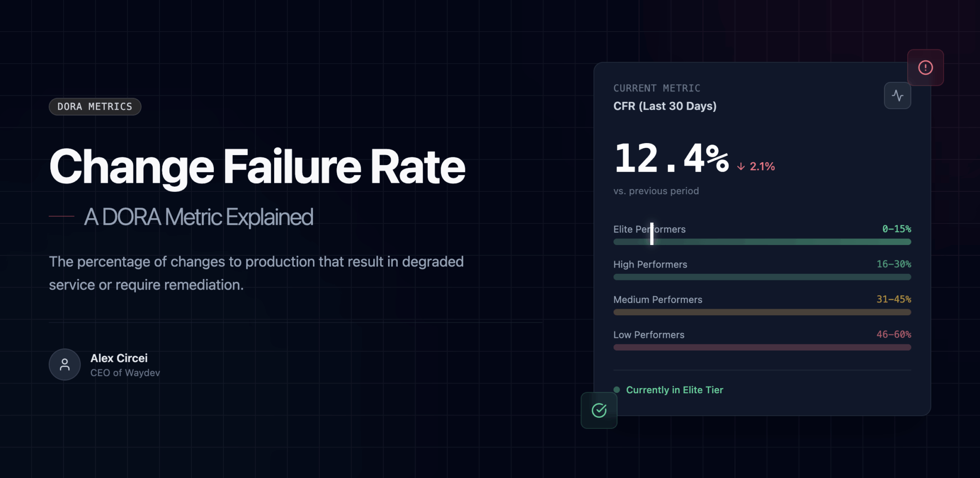980x478 pixels.
Task: Click the circled check inside the green tile
Action: pos(599,410)
